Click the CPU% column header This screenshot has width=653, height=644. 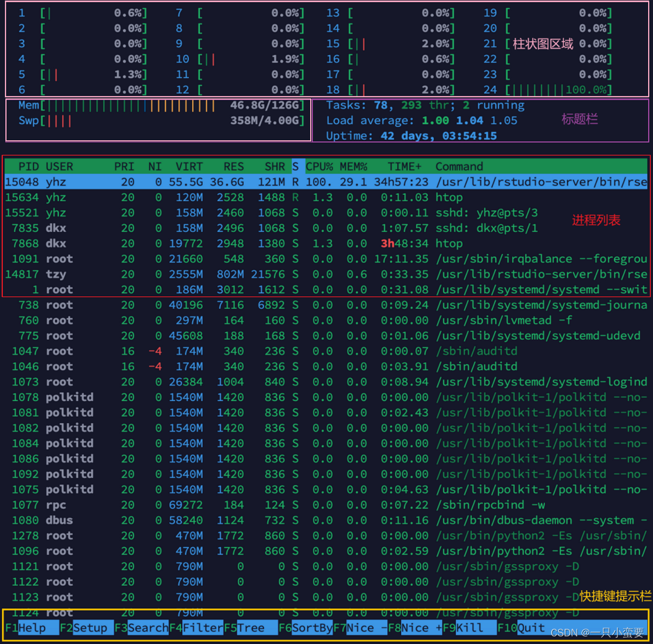pos(319,166)
